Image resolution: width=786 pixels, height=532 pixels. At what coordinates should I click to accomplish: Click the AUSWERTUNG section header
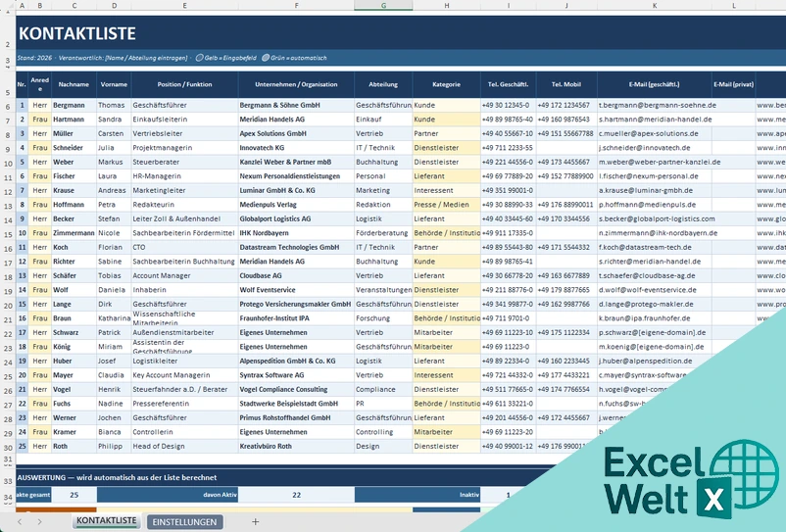click(x=118, y=477)
